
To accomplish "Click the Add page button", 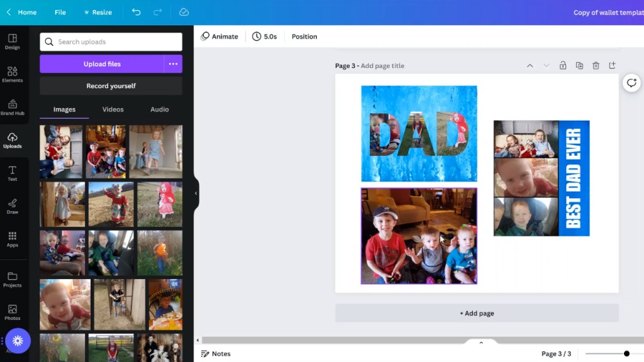I will (477, 313).
